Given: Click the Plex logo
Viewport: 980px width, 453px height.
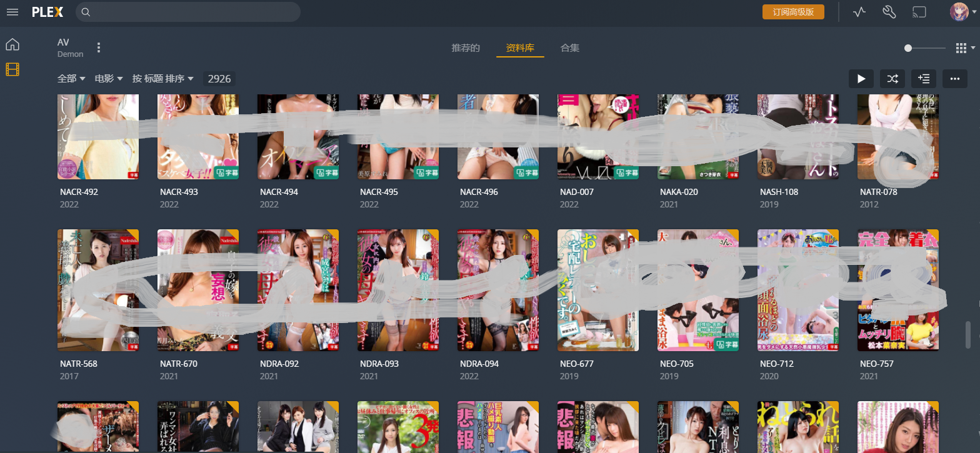Looking at the screenshot, I should 47,12.
